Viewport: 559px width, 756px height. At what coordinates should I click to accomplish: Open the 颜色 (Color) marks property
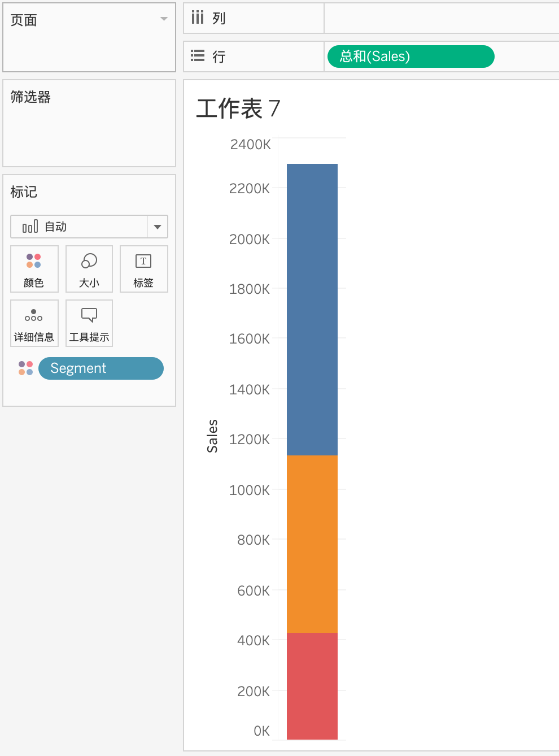tap(34, 269)
